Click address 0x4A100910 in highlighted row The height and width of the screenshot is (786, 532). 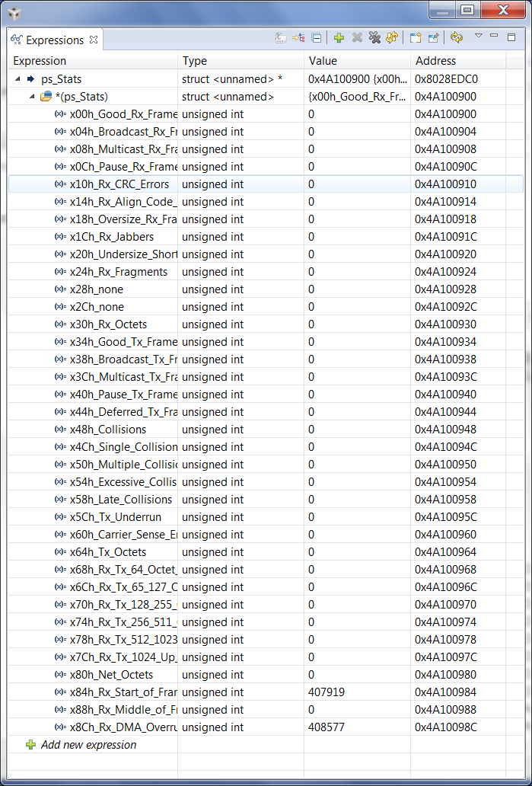pyautogui.click(x=446, y=184)
